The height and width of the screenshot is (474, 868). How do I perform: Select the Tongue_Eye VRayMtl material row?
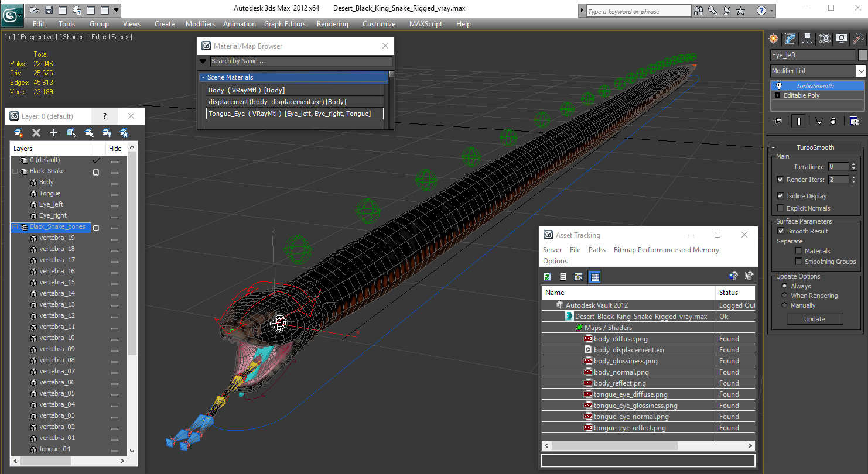[295, 114]
